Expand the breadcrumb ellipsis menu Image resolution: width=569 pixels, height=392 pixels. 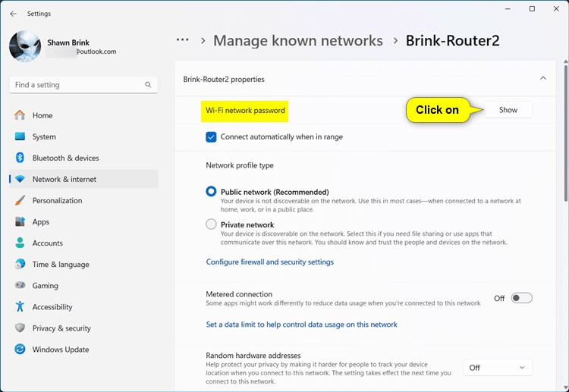[182, 40]
